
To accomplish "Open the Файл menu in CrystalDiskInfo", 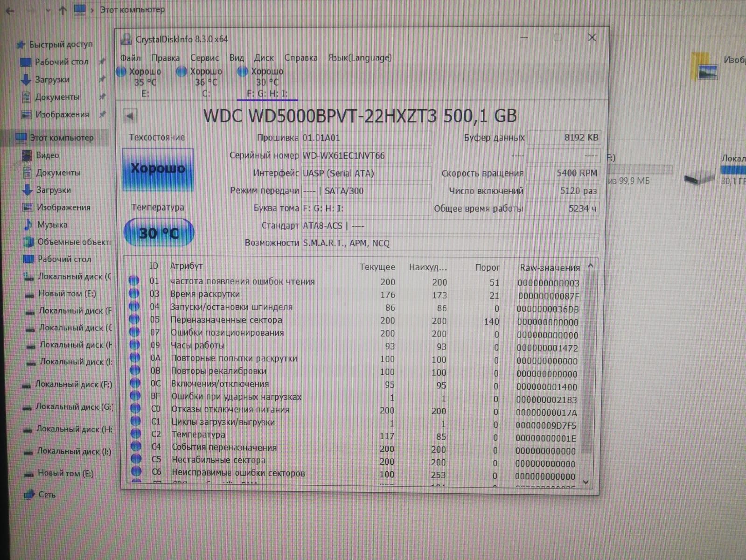I will tap(131, 58).
